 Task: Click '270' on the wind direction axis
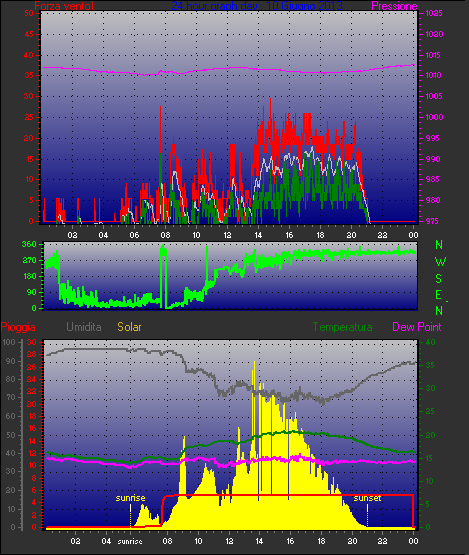(29, 261)
